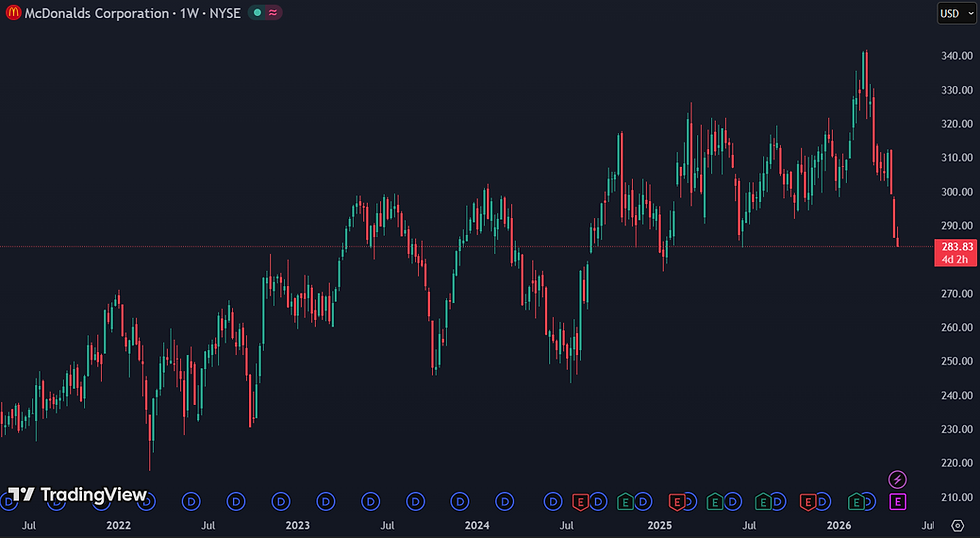Click green earnings marker just after 2026
The height and width of the screenshot is (538, 980).
pyautogui.click(x=856, y=501)
